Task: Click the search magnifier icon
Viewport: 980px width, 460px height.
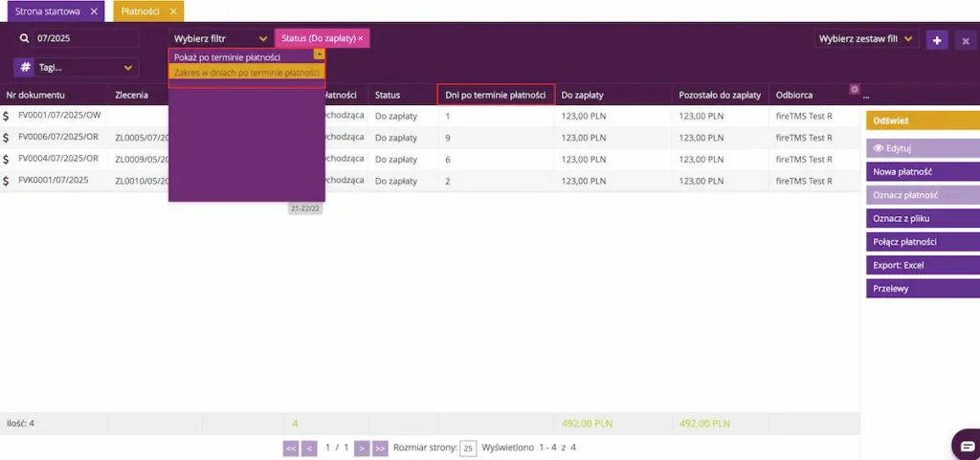Action: (x=24, y=38)
